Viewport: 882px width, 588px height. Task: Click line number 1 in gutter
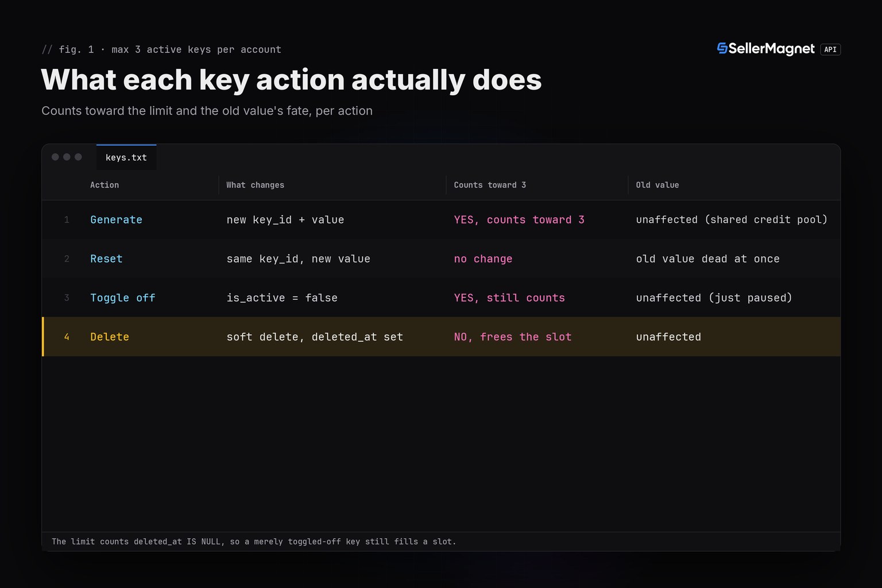pyautogui.click(x=67, y=220)
